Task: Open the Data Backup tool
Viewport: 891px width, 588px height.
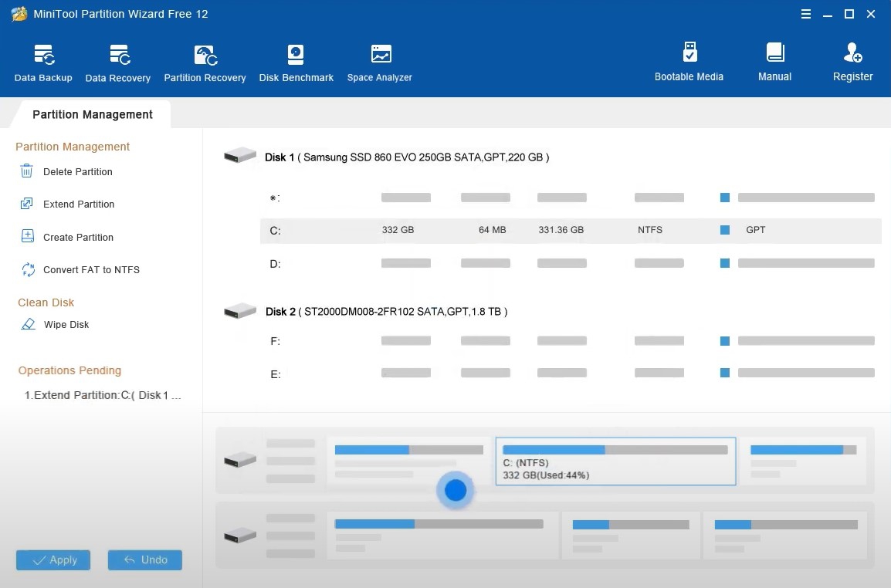Action: coord(43,63)
